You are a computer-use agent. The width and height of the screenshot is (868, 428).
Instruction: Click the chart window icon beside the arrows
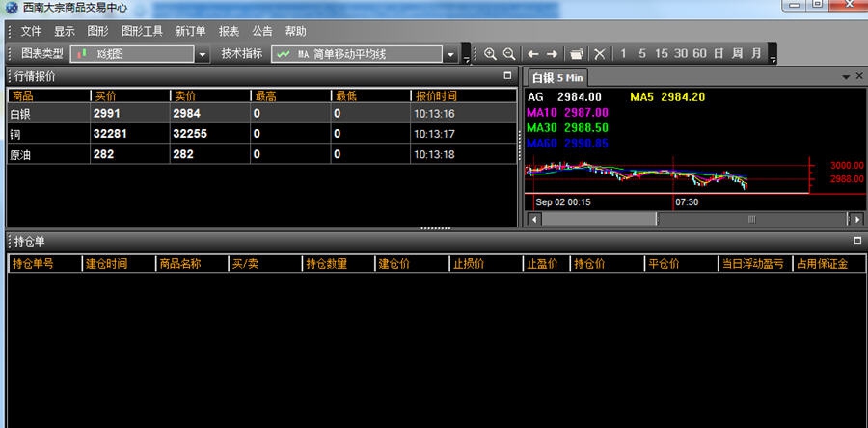click(x=577, y=54)
